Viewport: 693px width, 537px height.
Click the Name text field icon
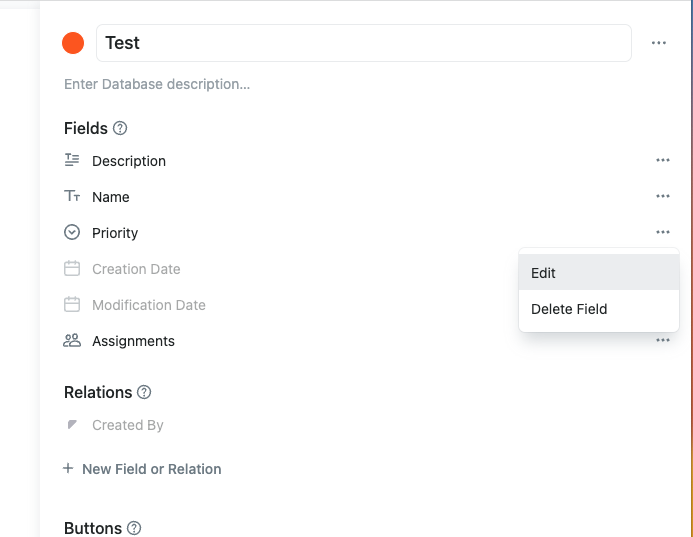72,197
